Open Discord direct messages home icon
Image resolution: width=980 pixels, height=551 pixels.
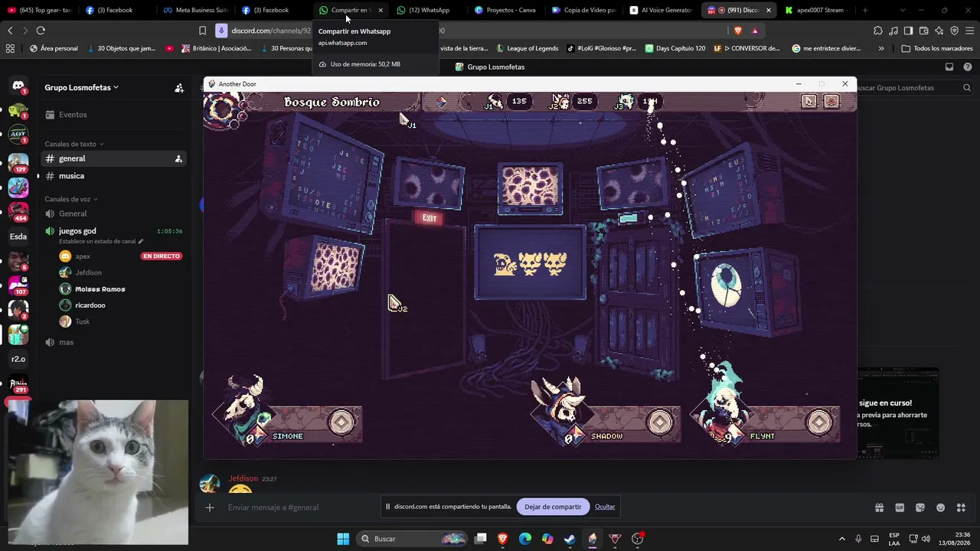[x=18, y=87]
